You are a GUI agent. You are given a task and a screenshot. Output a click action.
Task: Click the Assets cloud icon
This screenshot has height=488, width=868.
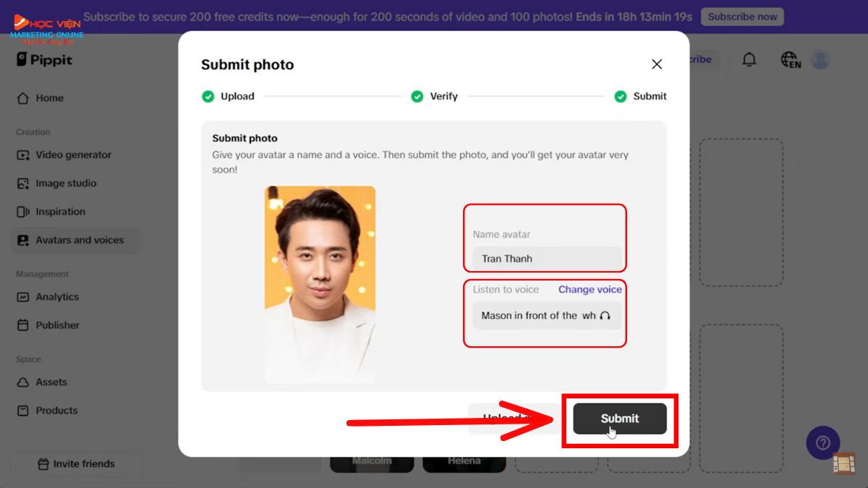(x=23, y=382)
